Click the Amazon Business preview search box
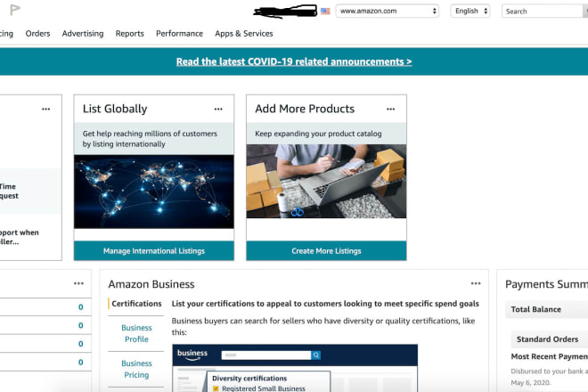 266,355
